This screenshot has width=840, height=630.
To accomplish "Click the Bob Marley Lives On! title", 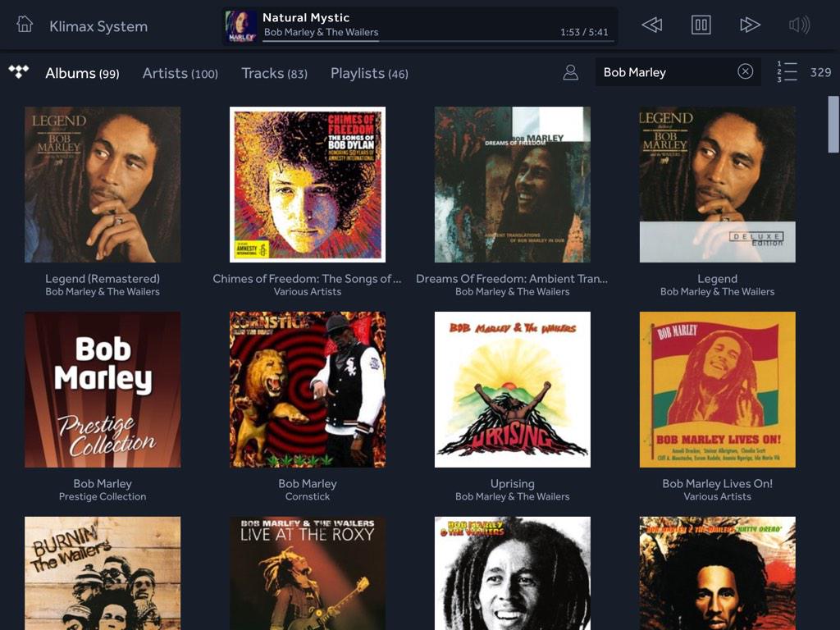I will click(717, 484).
